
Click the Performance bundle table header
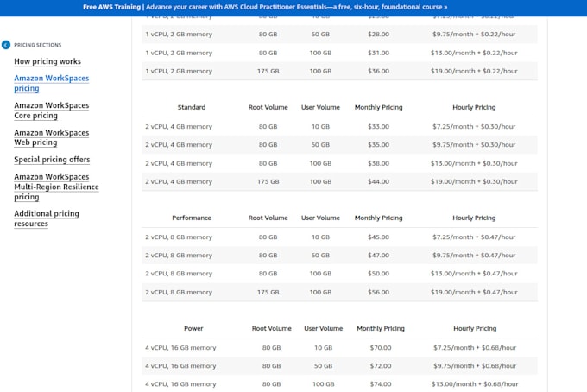coord(191,218)
